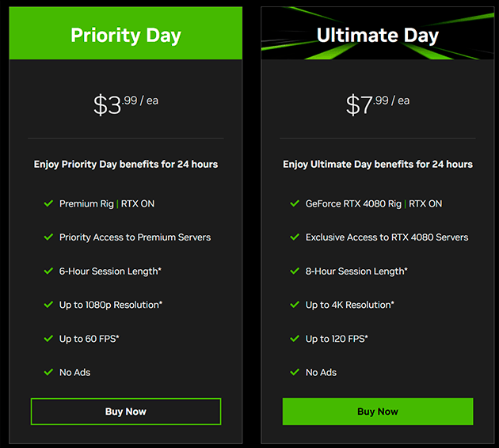
Task: Click Enjoy Priority Day benefits for 24 hours text
Action: click(126, 165)
